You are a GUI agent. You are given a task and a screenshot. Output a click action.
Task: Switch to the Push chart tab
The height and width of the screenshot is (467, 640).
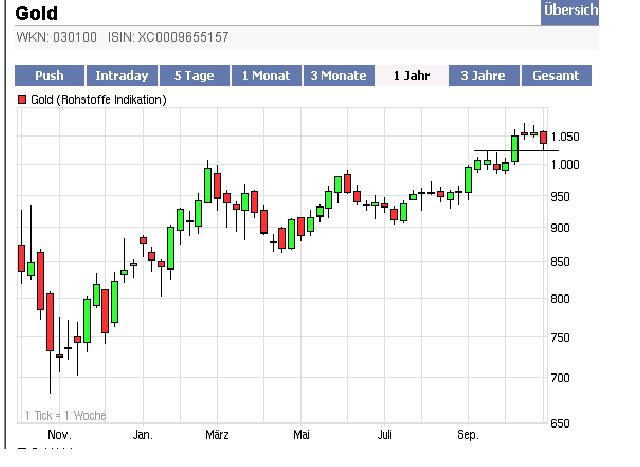click(49, 76)
